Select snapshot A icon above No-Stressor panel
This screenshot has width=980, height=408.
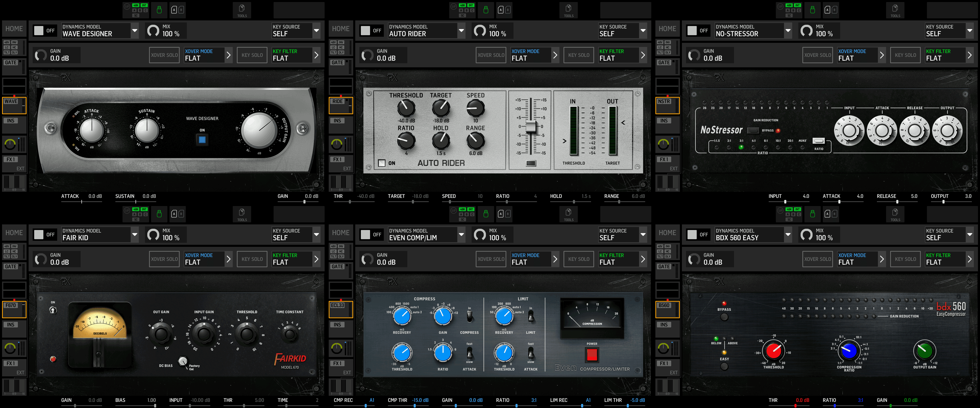point(827,10)
